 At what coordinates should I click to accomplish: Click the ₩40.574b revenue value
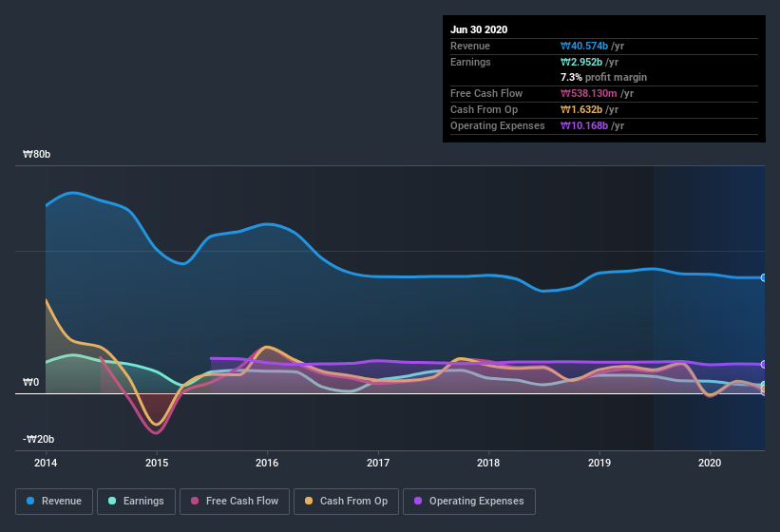point(584,46)
